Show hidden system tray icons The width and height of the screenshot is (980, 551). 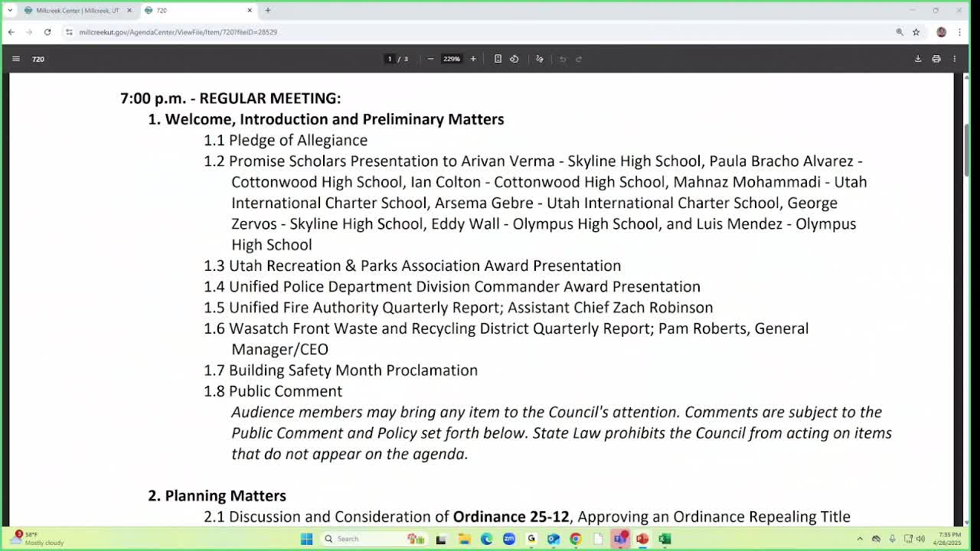tap(860, 539)
